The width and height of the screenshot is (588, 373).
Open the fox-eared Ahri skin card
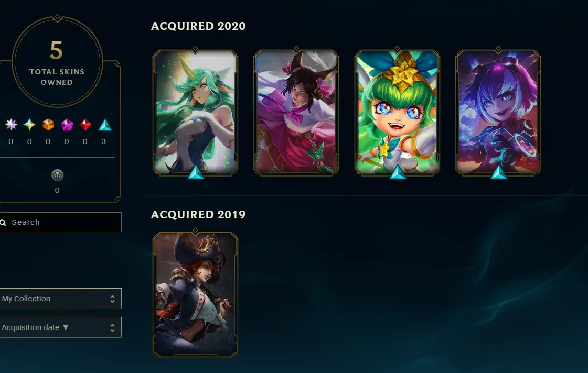[296, 113]
